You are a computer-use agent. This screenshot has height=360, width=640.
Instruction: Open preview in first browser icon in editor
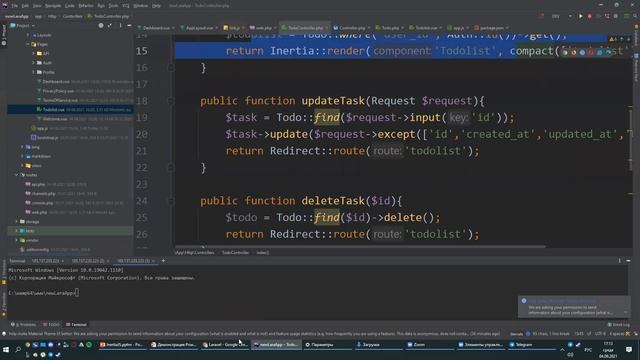coord(565,52)
